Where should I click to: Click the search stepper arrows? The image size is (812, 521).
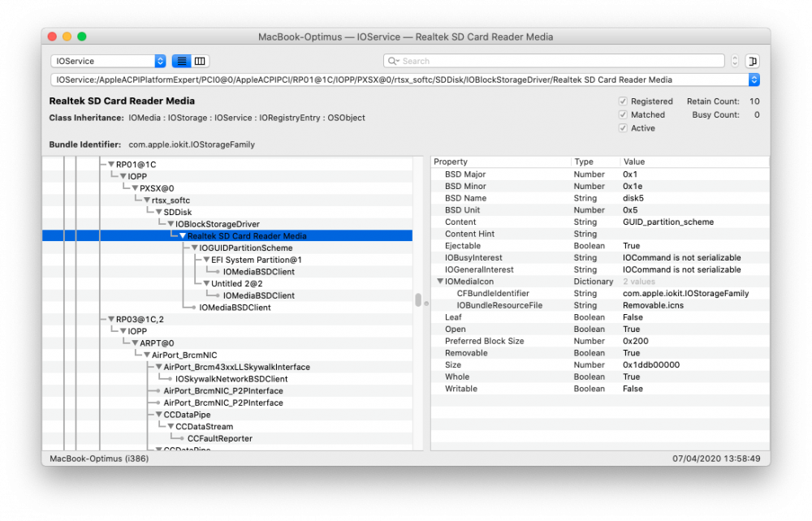734,61
